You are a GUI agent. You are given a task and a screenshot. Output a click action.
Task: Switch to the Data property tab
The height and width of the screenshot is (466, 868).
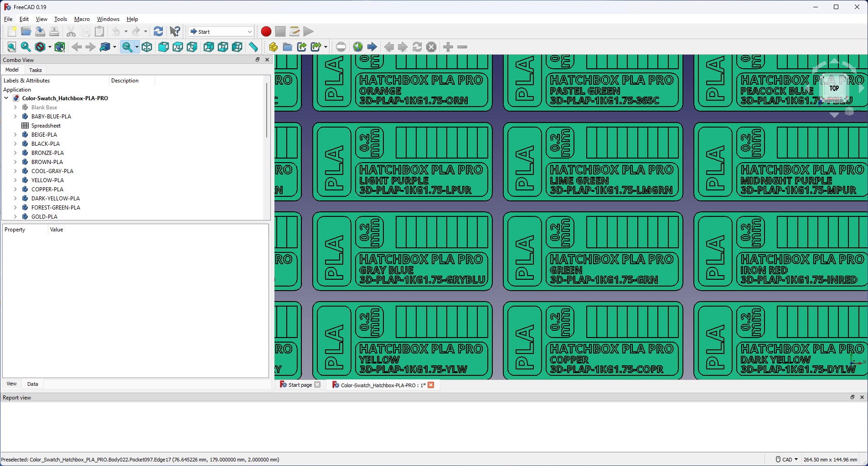click(33, 384)
